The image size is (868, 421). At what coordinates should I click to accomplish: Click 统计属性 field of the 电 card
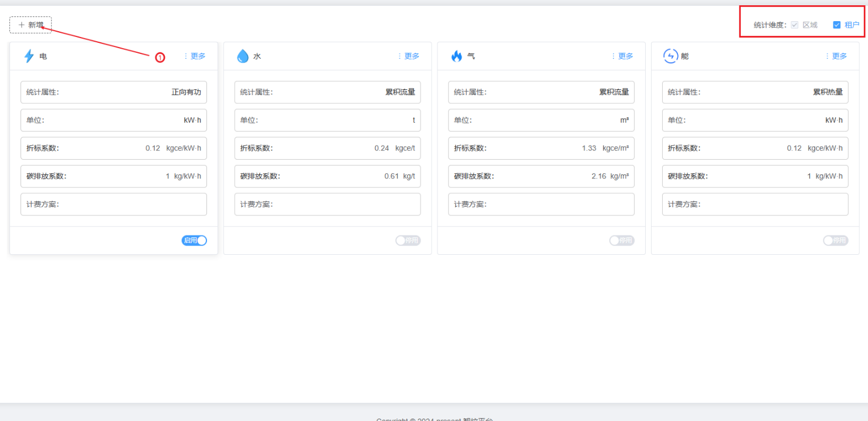pos(114,92)
